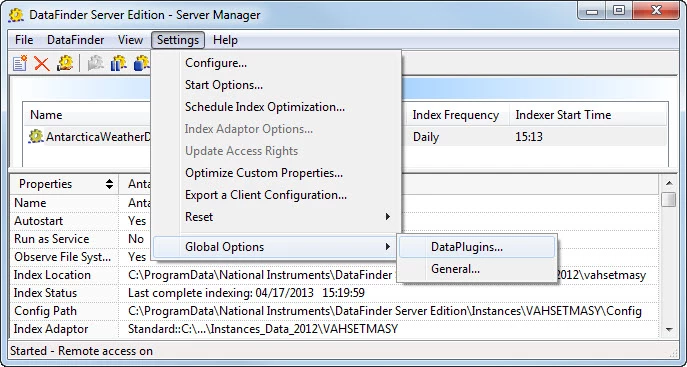687x367 pixels.
Task: Click the Autostart property label
Action: tap(39, 221)
